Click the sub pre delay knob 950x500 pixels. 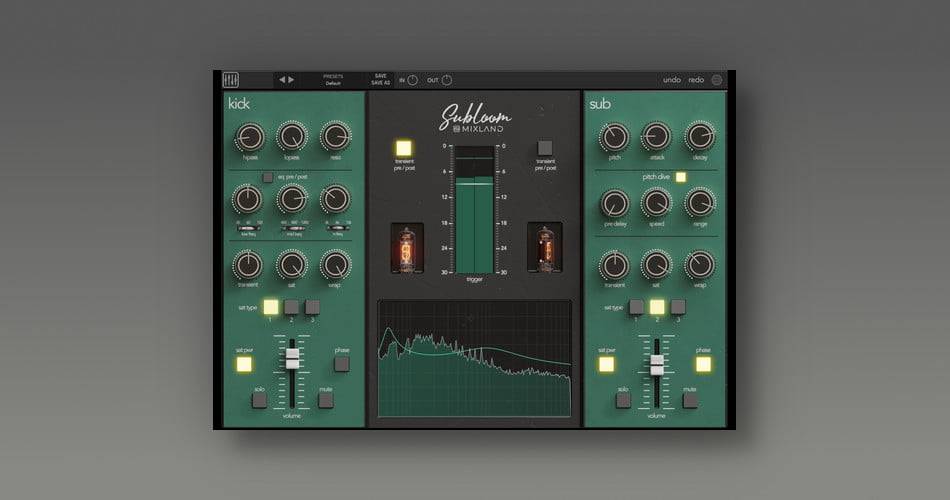(x=614, y=204)
